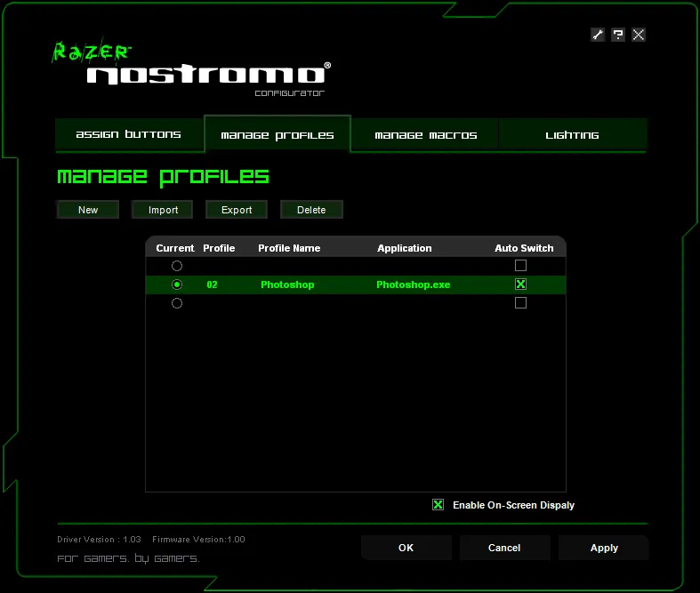This screenshot has height=593, width=700.
Task: Click the Auto Switch column header
Action: click(524, 248)
